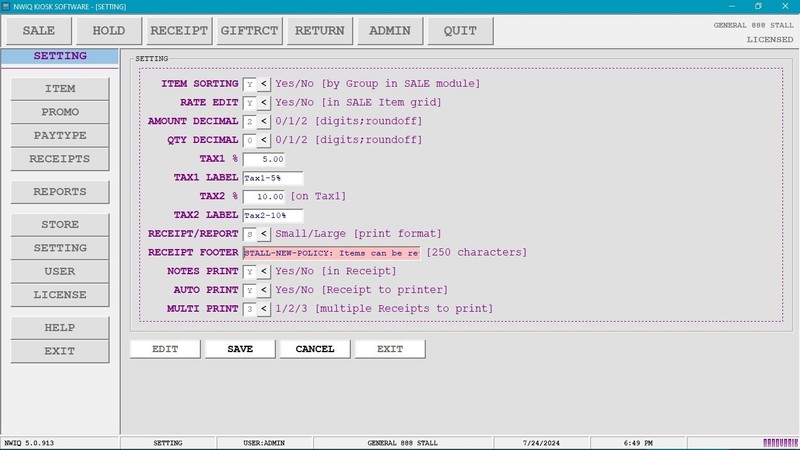Click the EDIT button below settings

[165, 349]
